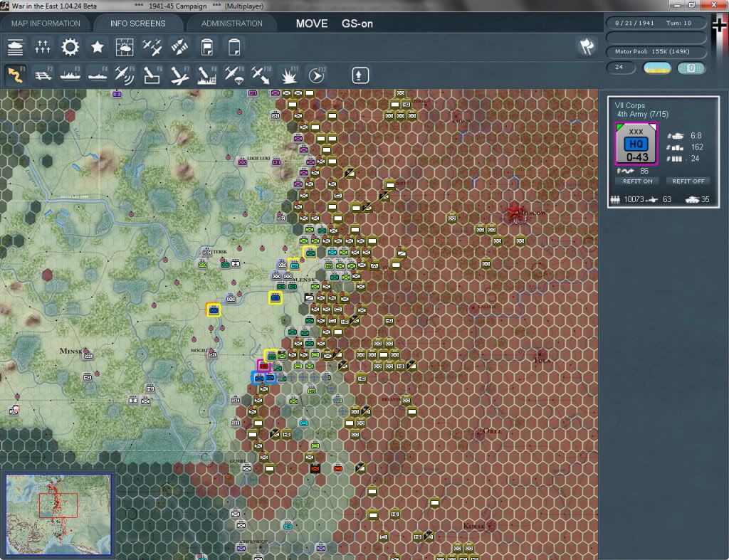
Task: Click the F12 end turn icon
Action: coord(317,75)
